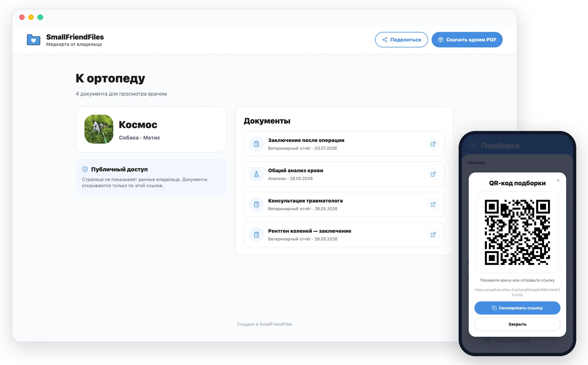Image resolution: width=588 pixels, height=365 pixels.
Task: Click 'Покажите врачу или отправьте ссылку' hint
Action: pos(517,280)
